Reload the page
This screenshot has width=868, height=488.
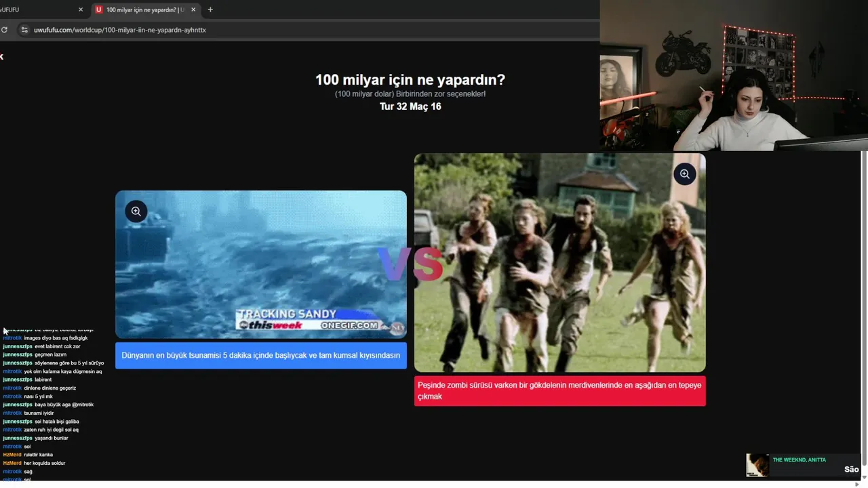(4, 30)
